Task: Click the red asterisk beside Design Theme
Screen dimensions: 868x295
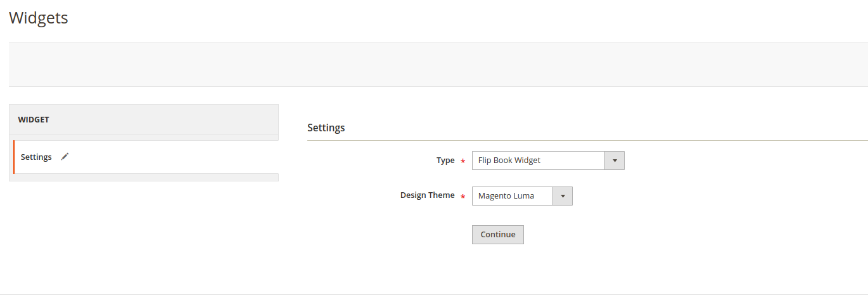Action: [x=463, y=197]
